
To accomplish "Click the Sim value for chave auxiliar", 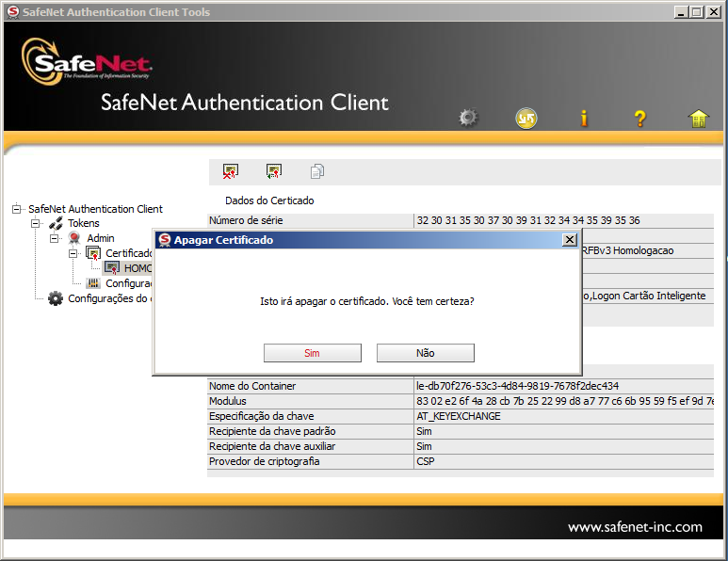I will [424, 446].
